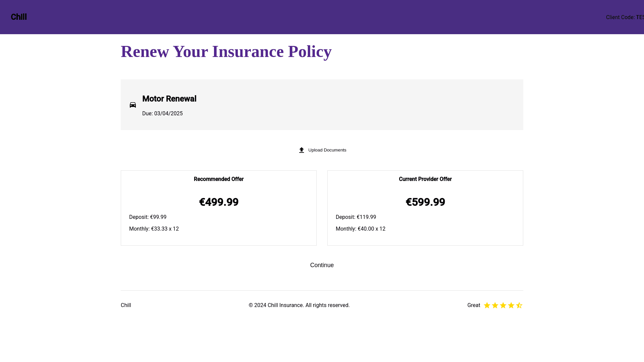Click the Motor Renewal heading
644x362 pixels.
tap(169, 99)
